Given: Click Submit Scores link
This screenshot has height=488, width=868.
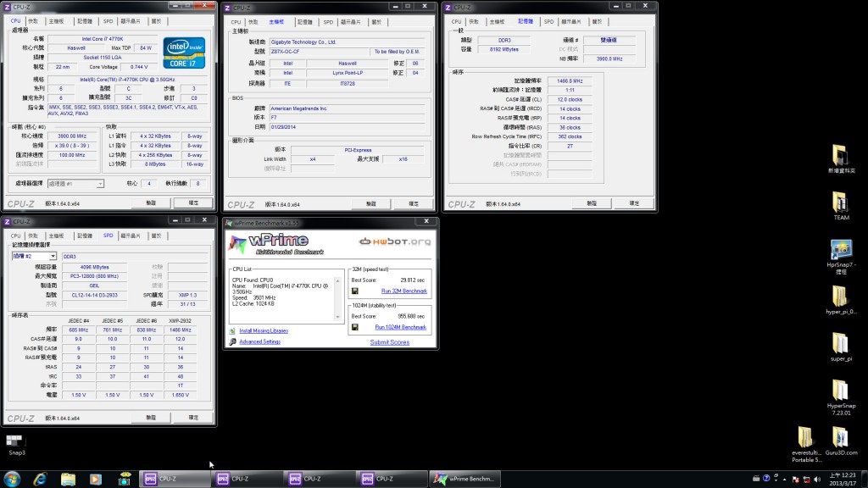Looking at the screenshot, I should pyautogui.click(x=390, y=342).
